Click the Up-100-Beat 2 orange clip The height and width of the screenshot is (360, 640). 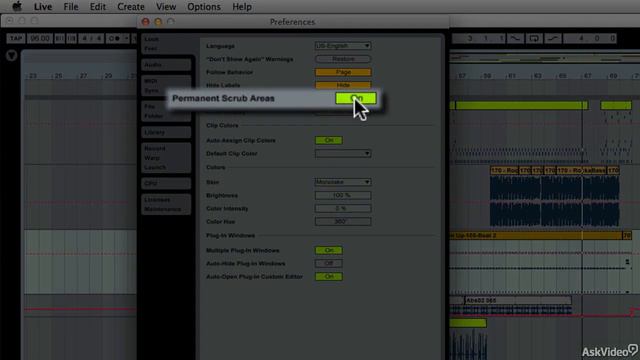pyautogui.click(x=536, y=236)
